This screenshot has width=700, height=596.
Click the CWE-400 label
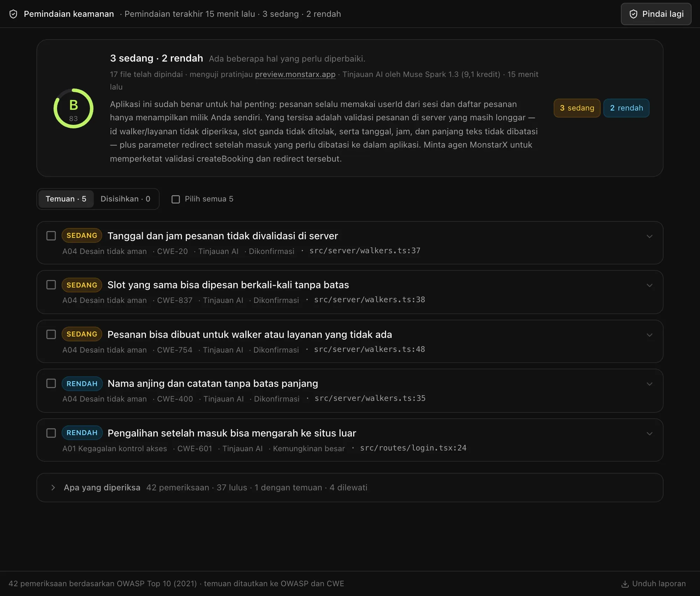[175, 399]
